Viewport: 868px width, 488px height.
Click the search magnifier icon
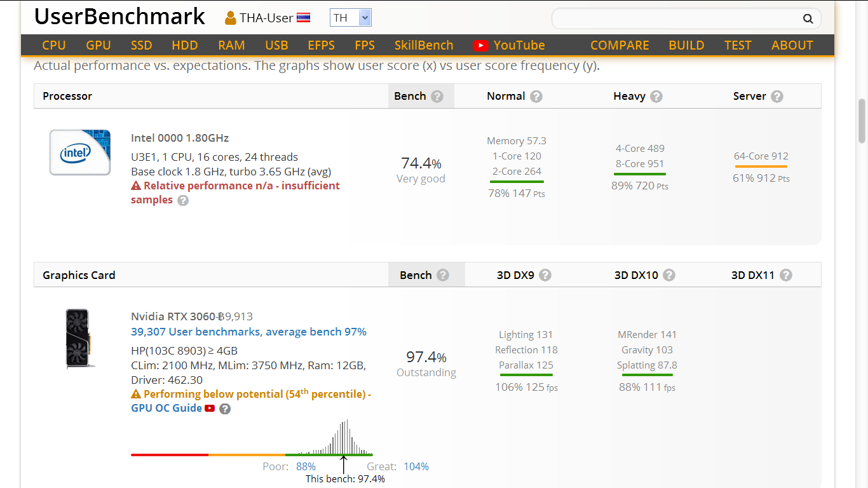(x=808, y=18)
